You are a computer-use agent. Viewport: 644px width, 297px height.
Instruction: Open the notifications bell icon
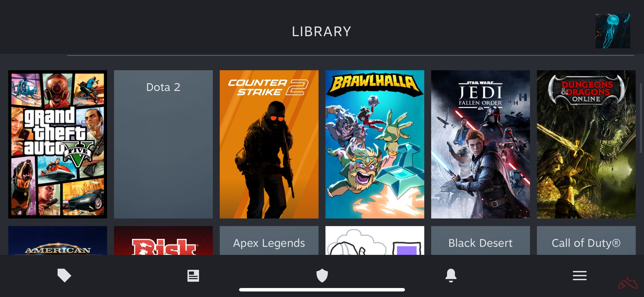pyautogui.click(x=451, y=276)
